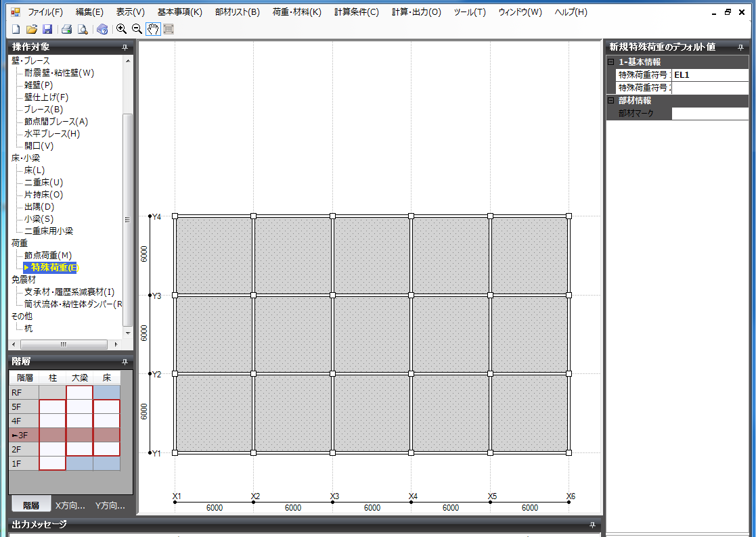Screen dimensions: 756x537
Task: Select the 1F row in 階層 table
Action: 64,463
